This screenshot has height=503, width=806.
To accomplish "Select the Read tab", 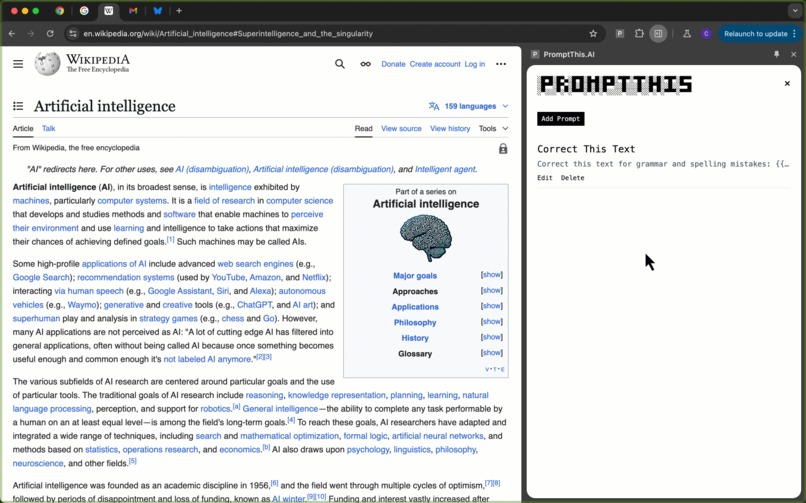I will [363, 128].
